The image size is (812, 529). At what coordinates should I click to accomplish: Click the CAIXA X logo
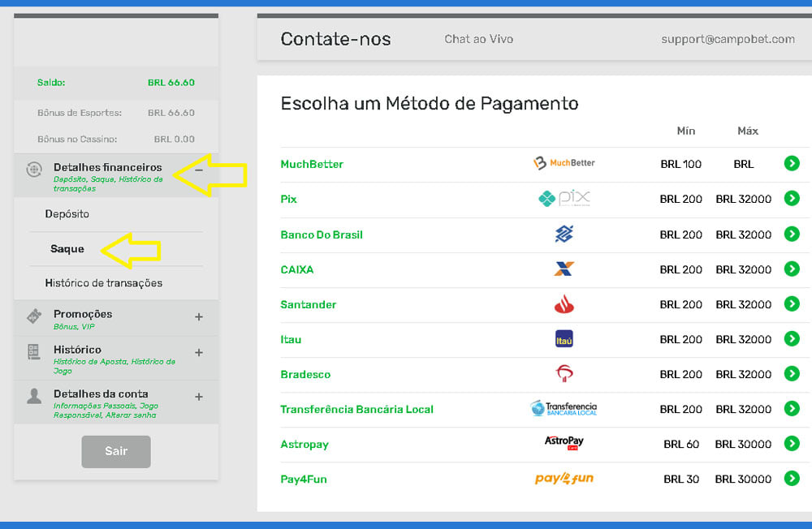(x=564, y=269)
